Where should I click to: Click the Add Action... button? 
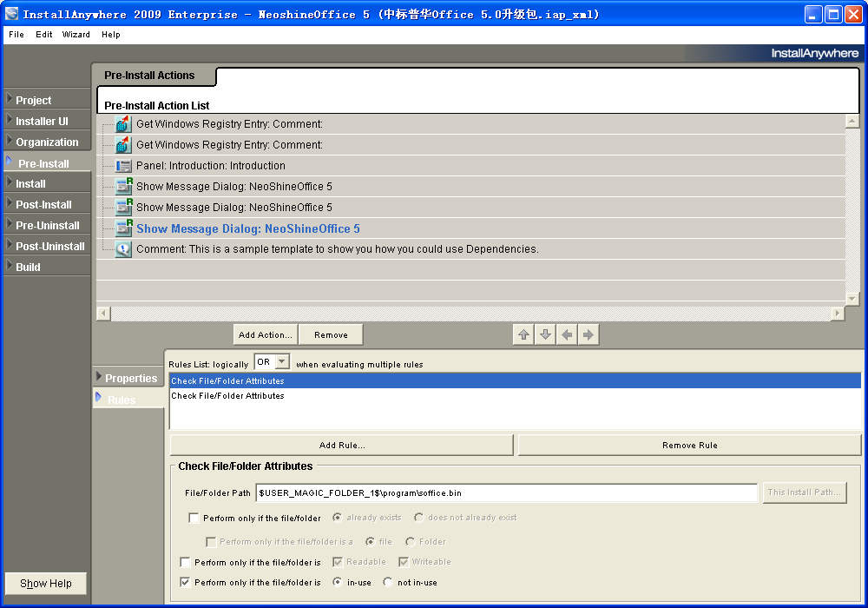tap(265, 334)
